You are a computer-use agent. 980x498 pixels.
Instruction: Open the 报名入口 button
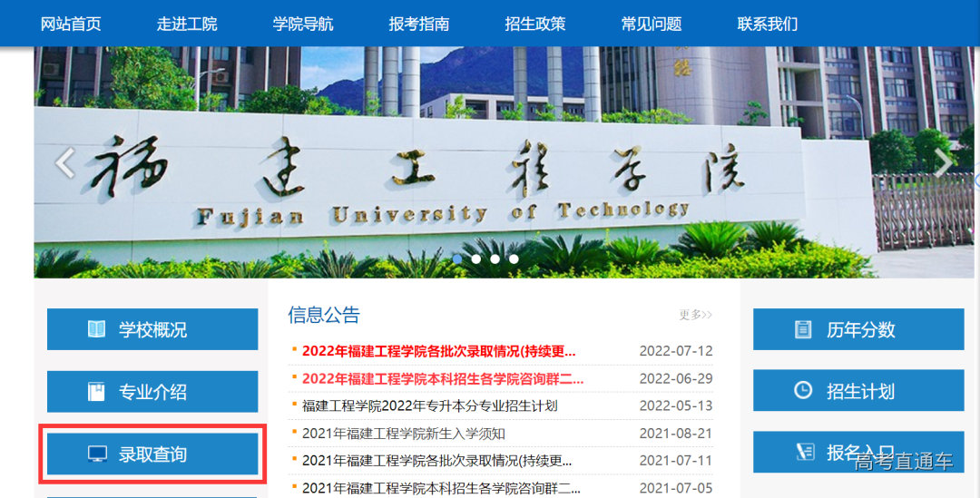858,452
